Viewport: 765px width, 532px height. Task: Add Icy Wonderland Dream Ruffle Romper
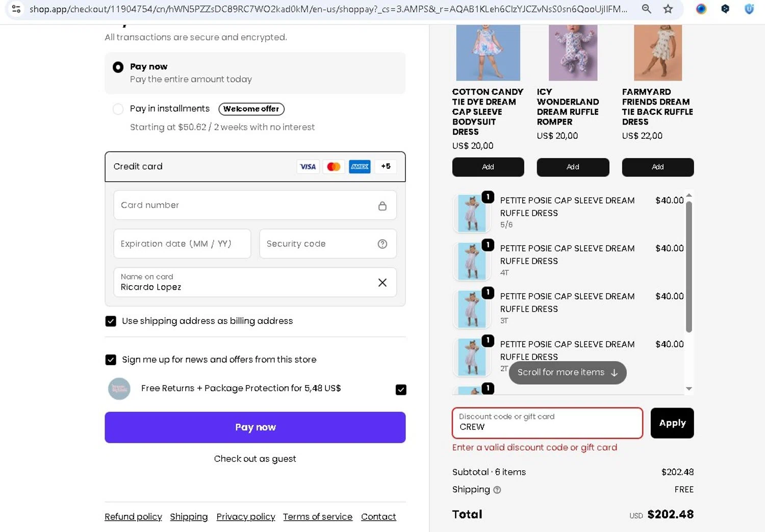[573, 167]
